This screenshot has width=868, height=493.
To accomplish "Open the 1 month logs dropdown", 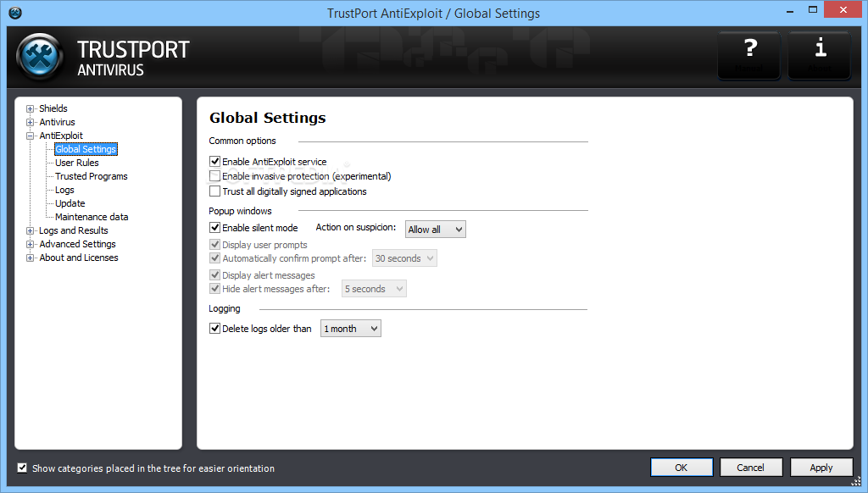I will 350,329.
